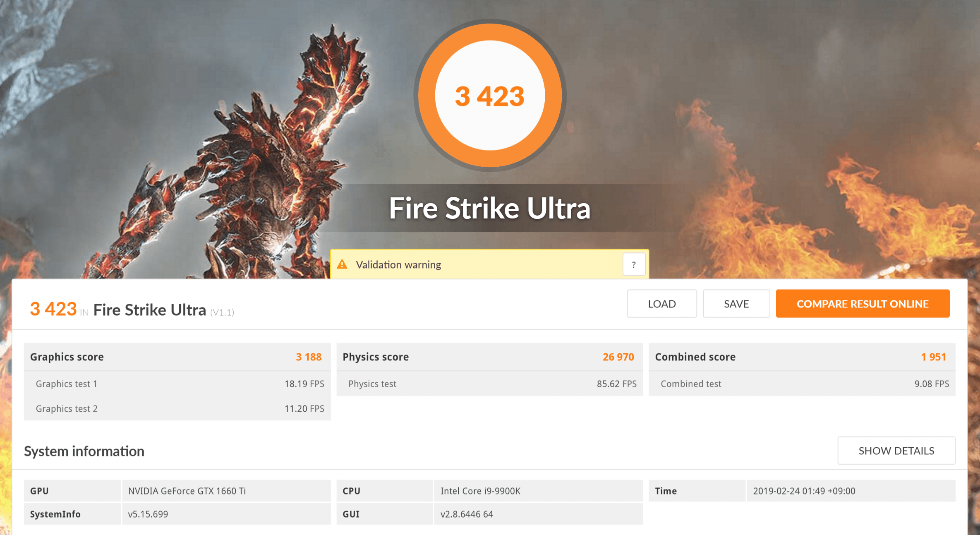980x535 pixels.
Task: Click GPU value NVIDIA GeForce GTX 1660 Ti
Action: pyautogui.click(x=187, y=491)
